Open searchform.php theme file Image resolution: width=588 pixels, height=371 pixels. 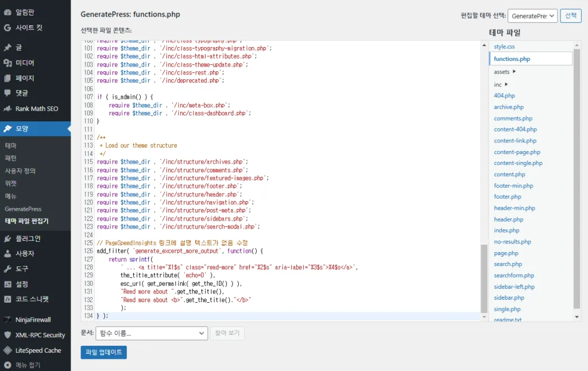514,275
